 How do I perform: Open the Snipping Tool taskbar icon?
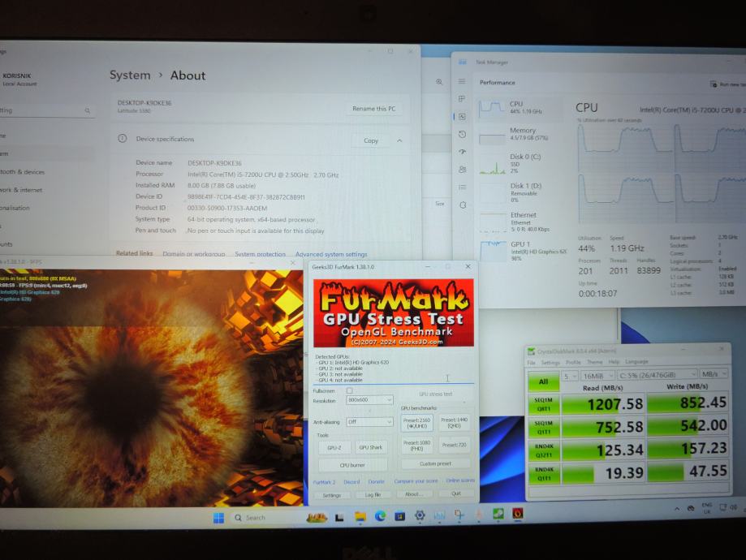click(x=459, y=515)
